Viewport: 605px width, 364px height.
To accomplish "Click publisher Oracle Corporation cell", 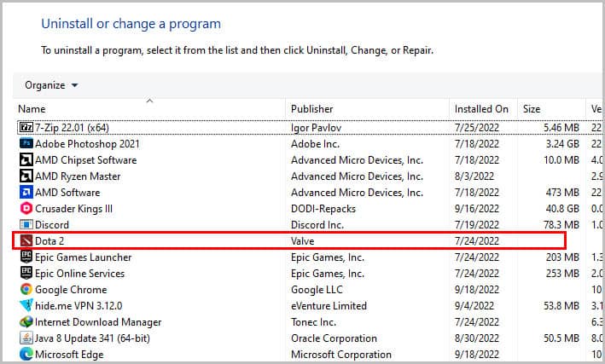I will (334, 338).
